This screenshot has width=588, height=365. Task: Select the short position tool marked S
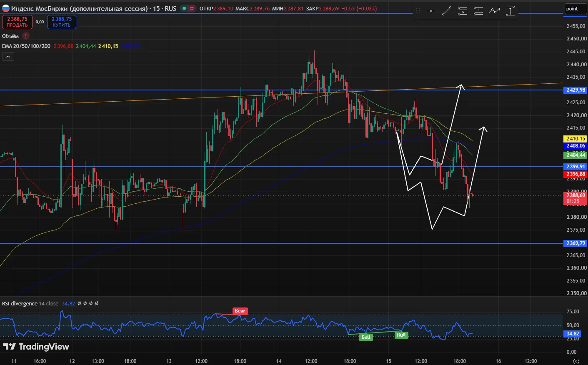click(x=463, y=11)
